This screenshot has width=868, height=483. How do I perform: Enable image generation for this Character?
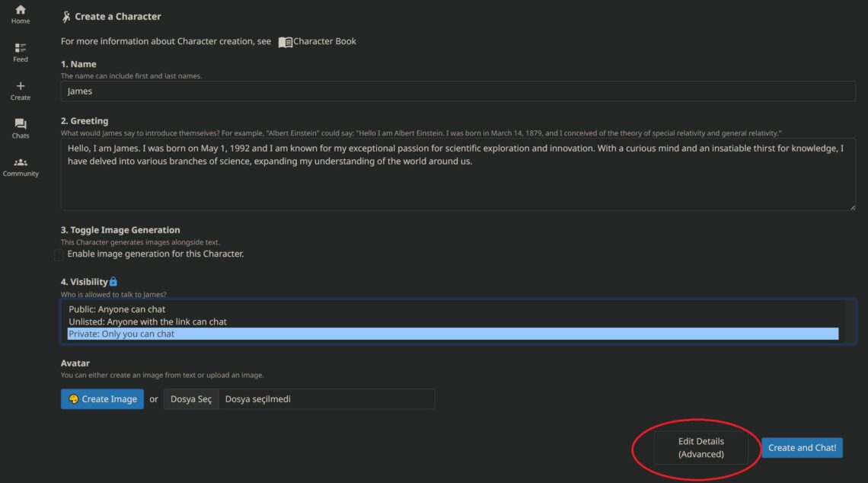(x=59, y=254)
